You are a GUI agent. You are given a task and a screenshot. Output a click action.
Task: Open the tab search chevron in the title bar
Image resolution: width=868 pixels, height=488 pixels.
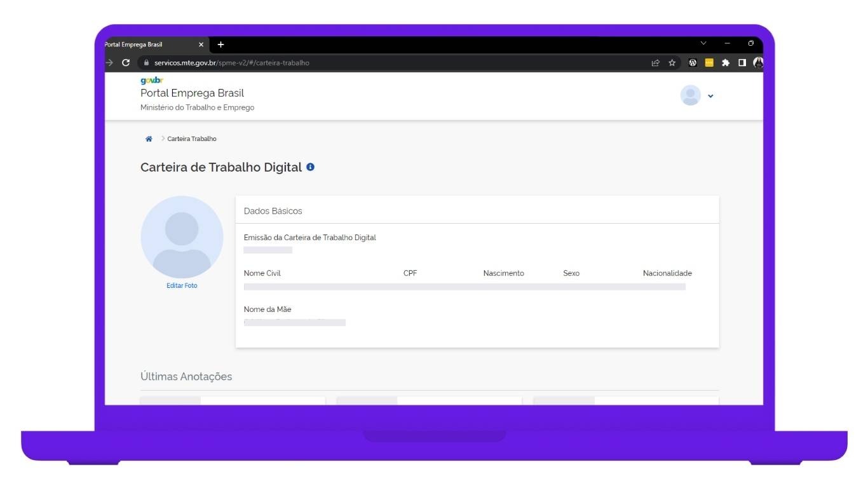pyautogui.click(x=703, y=44)
